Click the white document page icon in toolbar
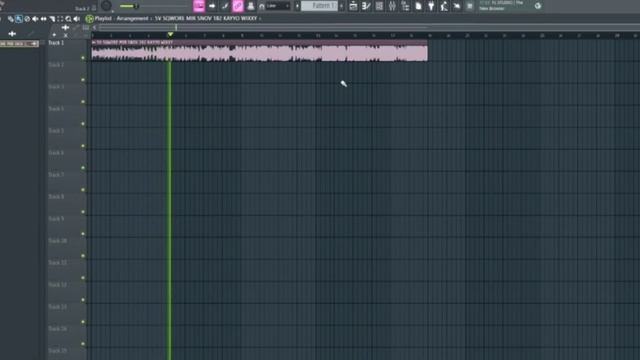640x360 pixels. [418, 6]
